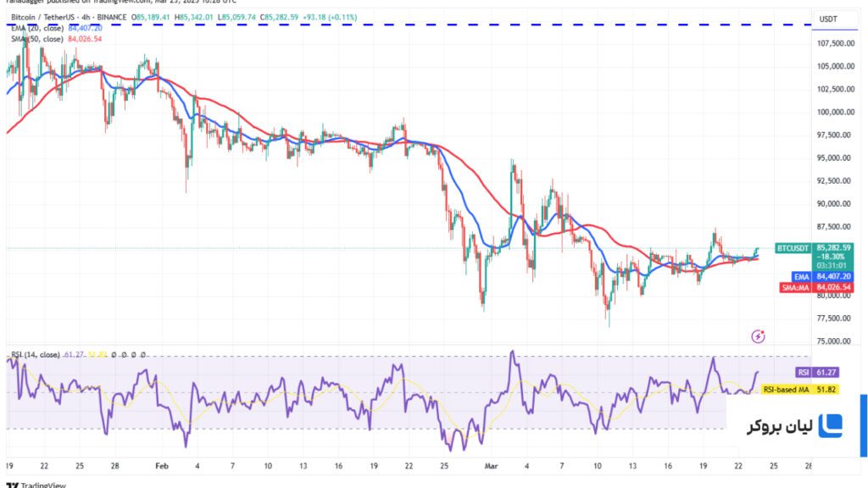The height and width of the screenshot is (488, 868).
Task: Click the BINANCE exchange name in title
Action: [112, 17]
